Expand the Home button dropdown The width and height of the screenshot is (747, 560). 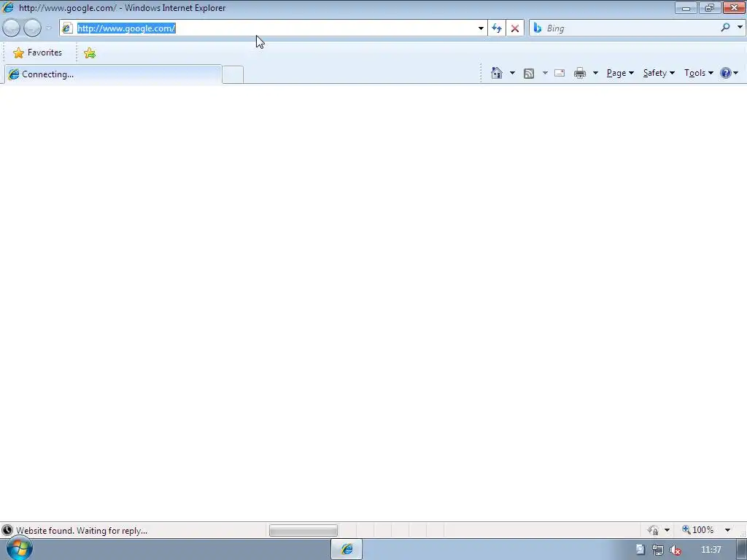[512, 73]
